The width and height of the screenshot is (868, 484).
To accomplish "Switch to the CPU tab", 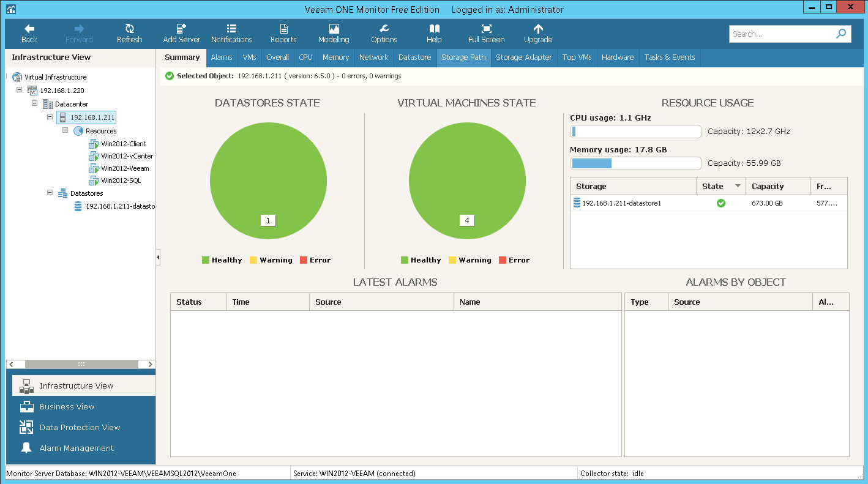I will pyautogui.click(x=305, y=58).
